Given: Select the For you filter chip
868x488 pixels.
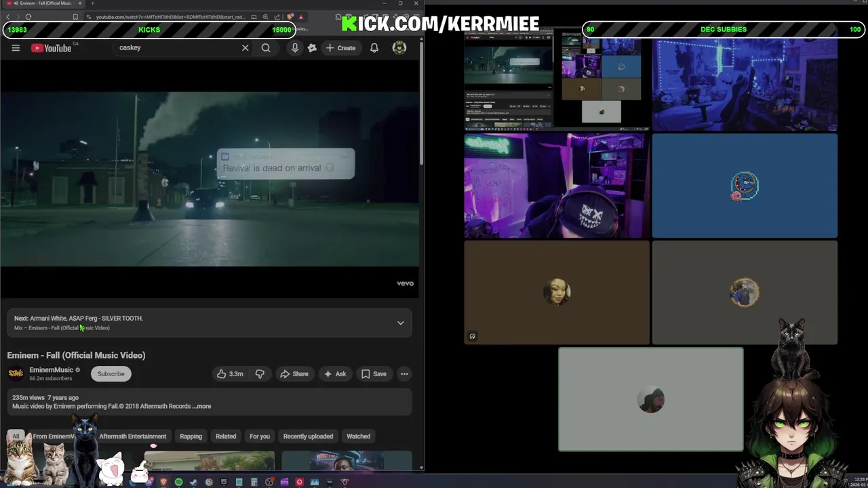Looking at the screenshot, I should [260, 436].
